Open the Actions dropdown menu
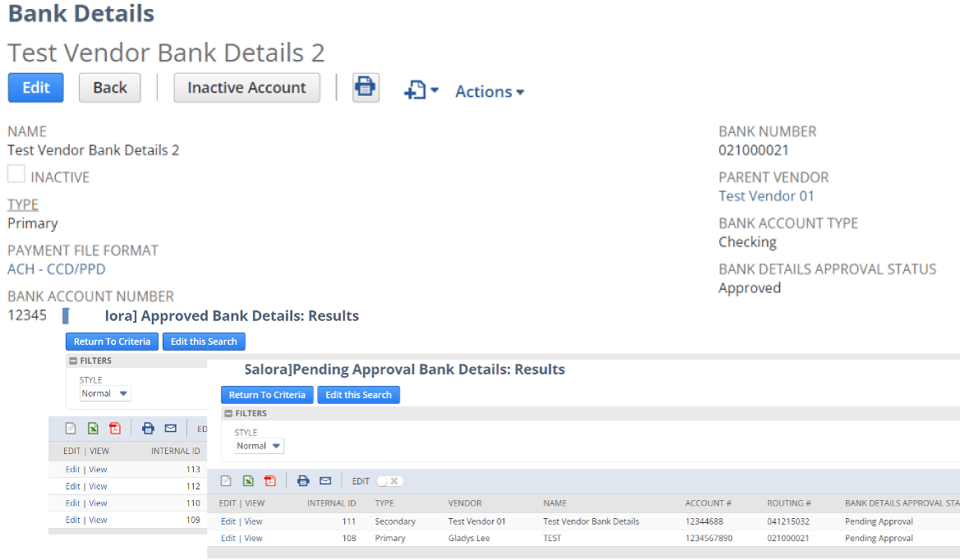 coord(489,92)
